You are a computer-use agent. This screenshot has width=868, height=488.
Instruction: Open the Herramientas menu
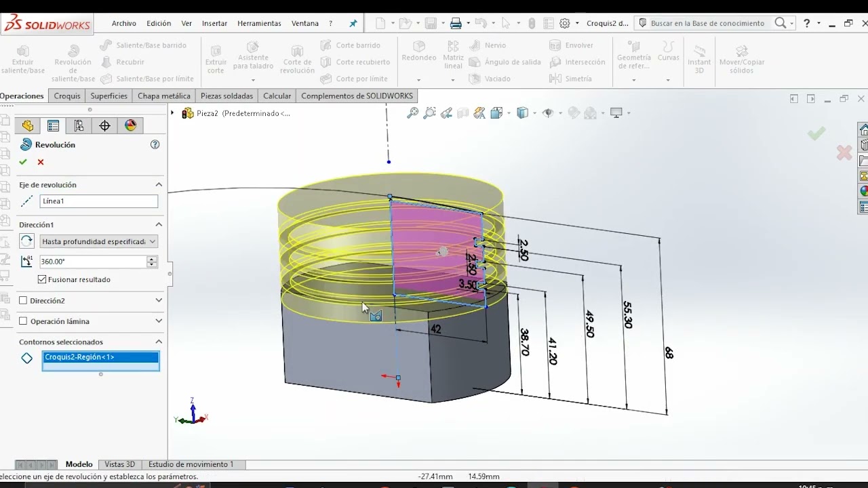point(259,23)
